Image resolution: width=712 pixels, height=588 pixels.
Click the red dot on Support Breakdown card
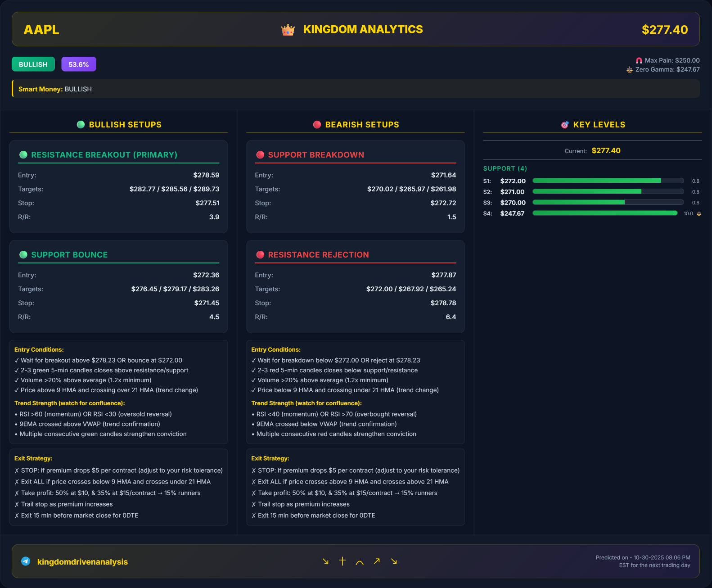260,155
